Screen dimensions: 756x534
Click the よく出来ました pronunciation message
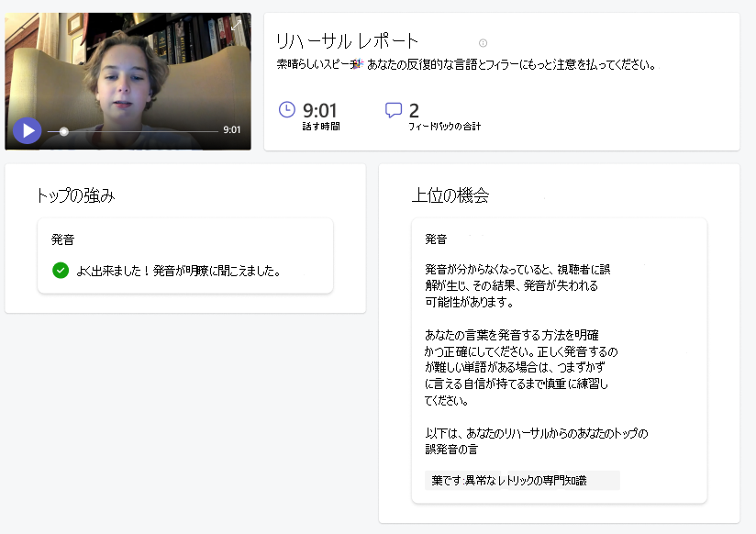[x=178, y=271]
